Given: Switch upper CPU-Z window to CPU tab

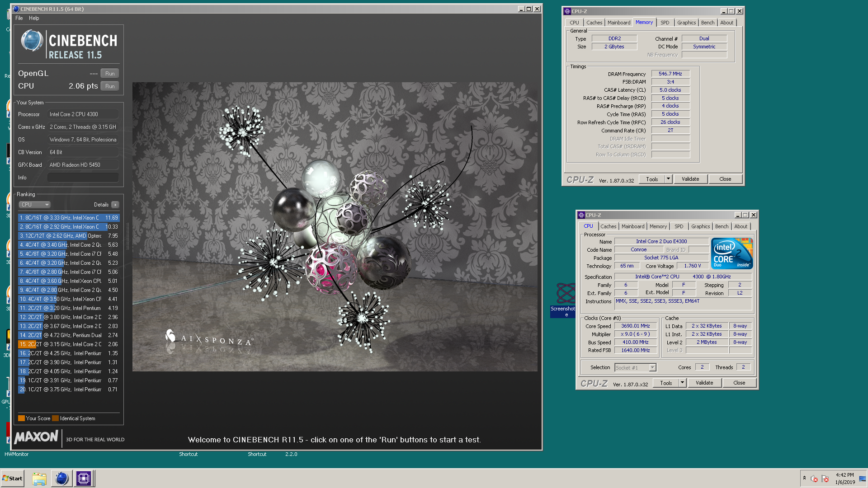Looking at the screenshot, I should click(574, 23).
